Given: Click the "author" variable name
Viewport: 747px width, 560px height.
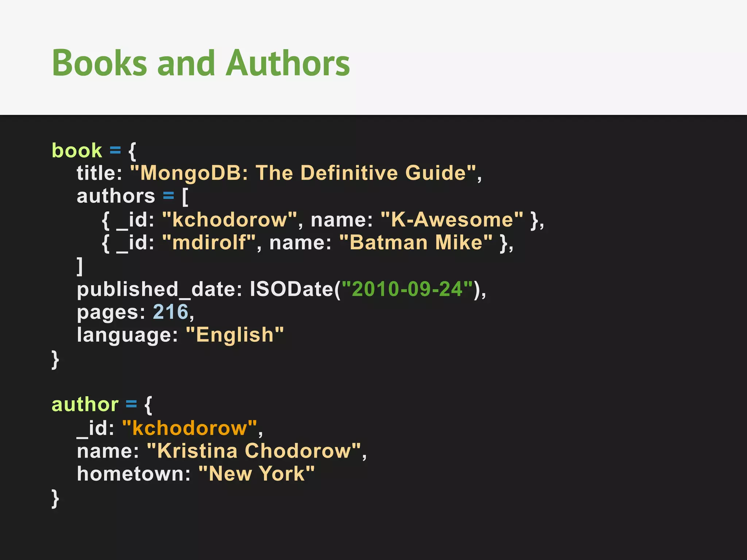Looking at the screenshot, I should coord(85,404).
